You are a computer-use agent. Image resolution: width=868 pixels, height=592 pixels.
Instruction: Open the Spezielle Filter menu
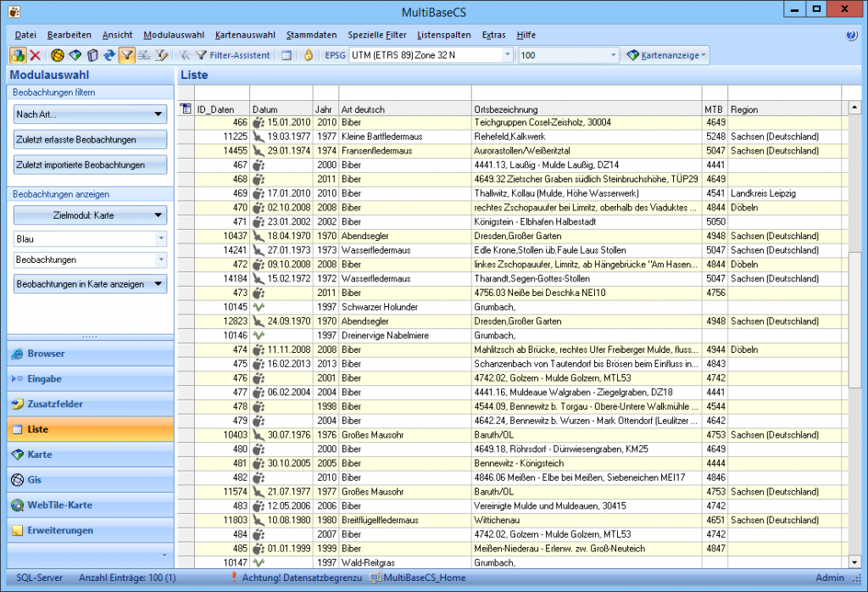[377, 35]
